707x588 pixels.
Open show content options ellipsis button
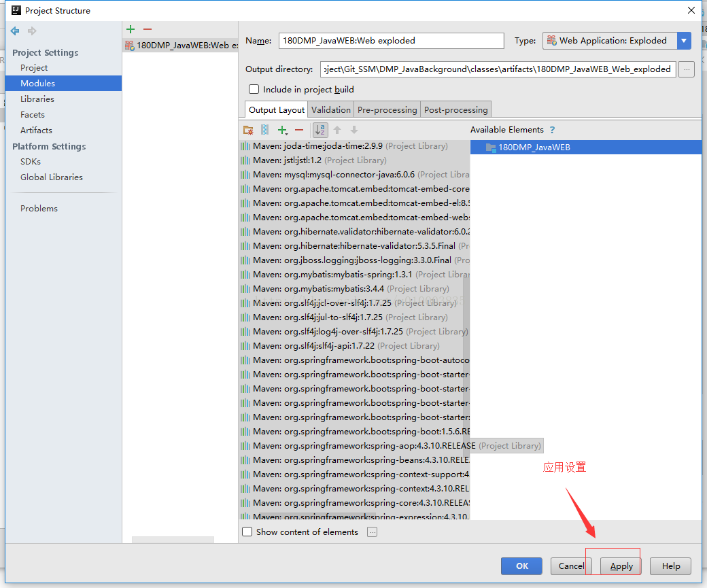click(372, 532)
